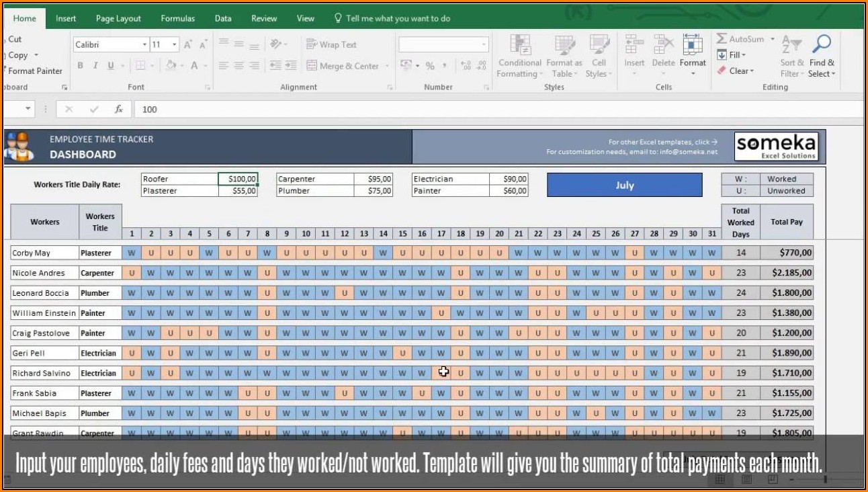Click the Insert Function fx icon

pyautogui.click(x=119, y=109)
